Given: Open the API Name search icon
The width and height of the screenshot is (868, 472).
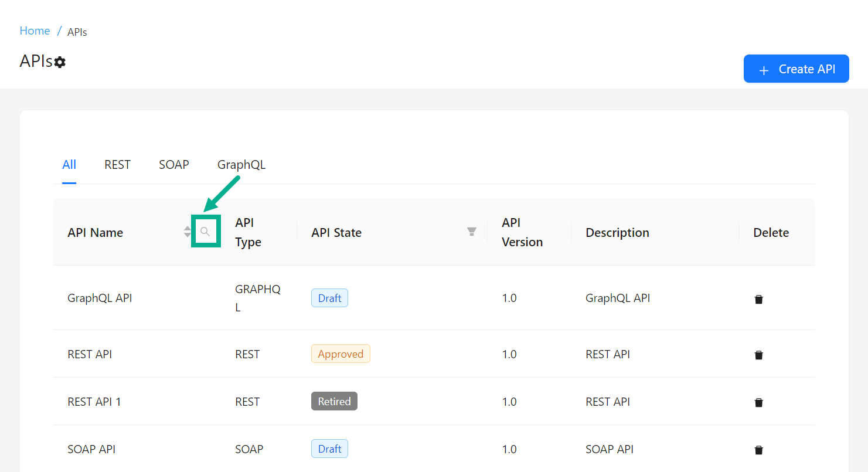Looking at the screenshot, I should pos(205,232).
